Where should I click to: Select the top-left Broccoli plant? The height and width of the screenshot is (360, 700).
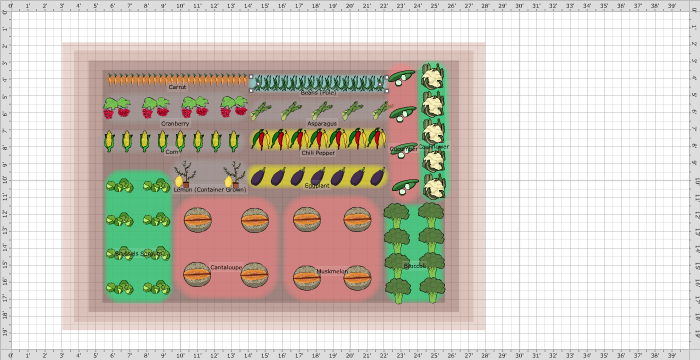tap(396, 215)
